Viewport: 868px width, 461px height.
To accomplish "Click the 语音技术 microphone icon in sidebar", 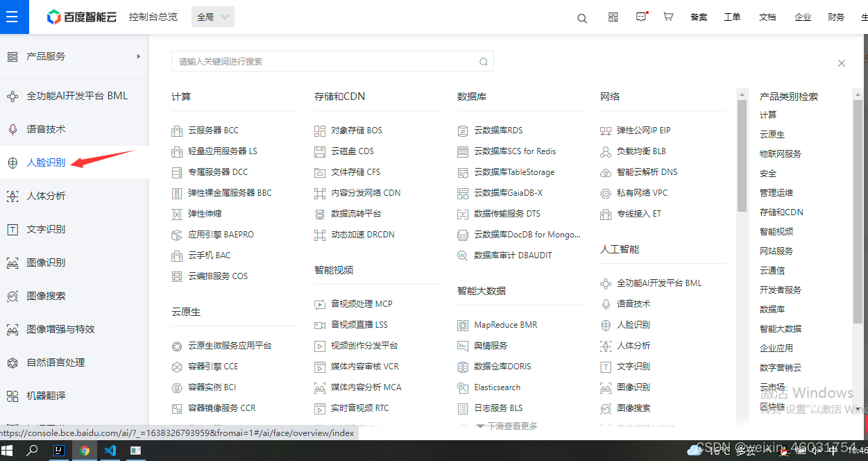I will point(12,129).
